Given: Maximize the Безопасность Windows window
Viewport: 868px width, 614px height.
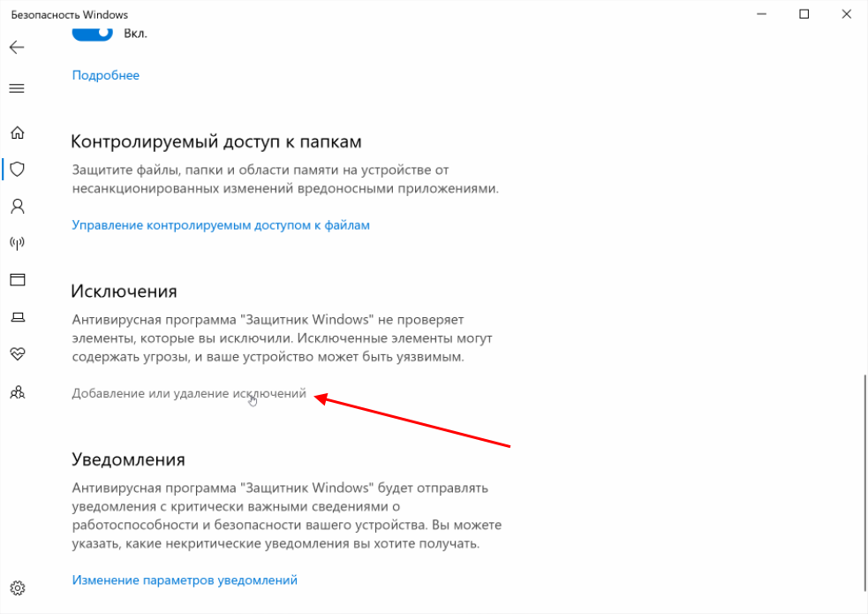Looking at the screenshot, I should pos(804,14).
